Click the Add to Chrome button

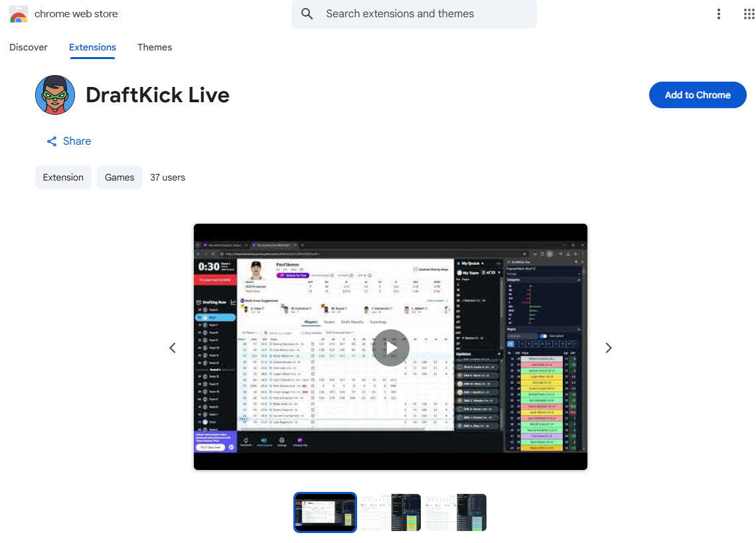coord(698,95)
